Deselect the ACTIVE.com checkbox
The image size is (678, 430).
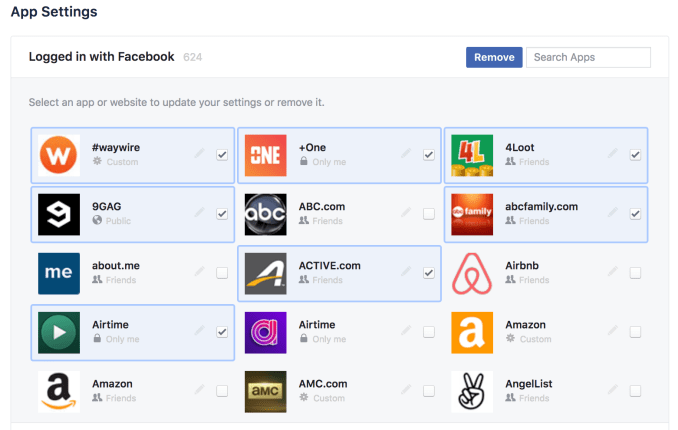click(429, 273)
